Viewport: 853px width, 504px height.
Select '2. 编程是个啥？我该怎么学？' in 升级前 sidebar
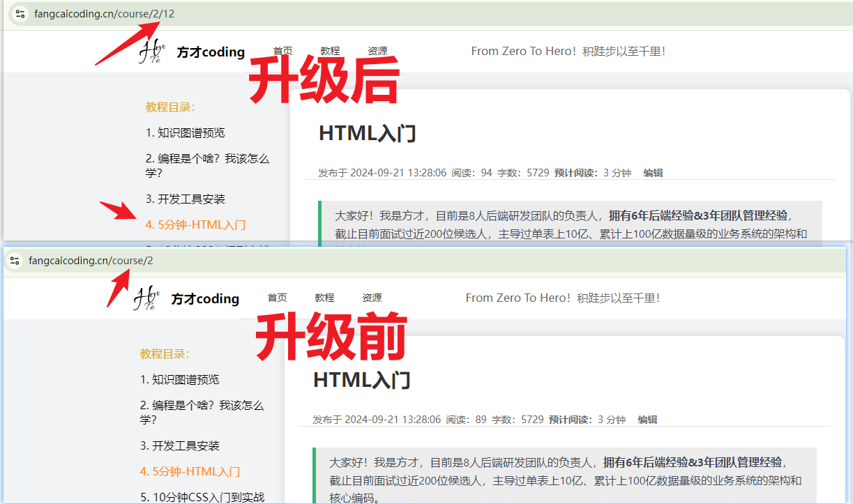pos(202,412)
